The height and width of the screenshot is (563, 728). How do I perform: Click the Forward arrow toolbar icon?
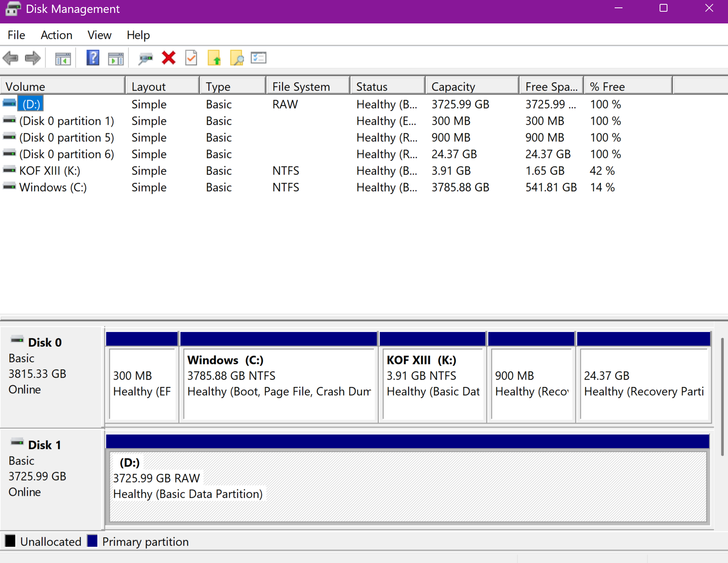32,58
